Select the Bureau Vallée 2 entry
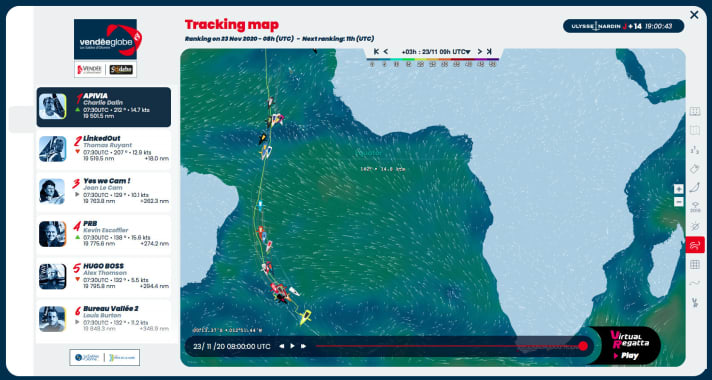712x380 pixels. (x=104, y=320)
